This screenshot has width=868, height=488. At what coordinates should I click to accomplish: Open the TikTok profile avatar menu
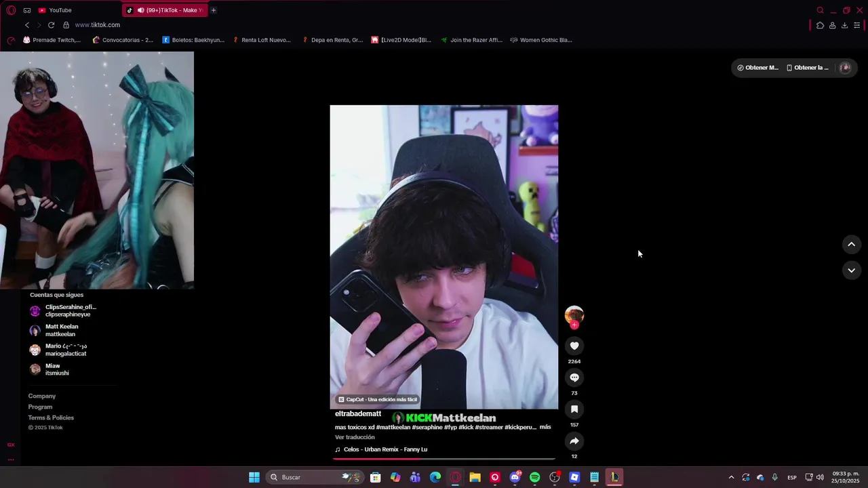click(845, 68)
